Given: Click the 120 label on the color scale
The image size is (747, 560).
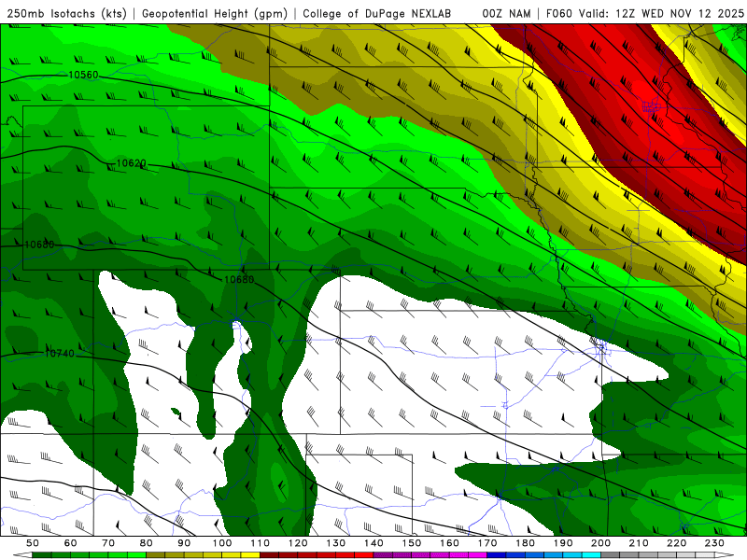Looking at the screenshot, I should click(x=298, y=543).
